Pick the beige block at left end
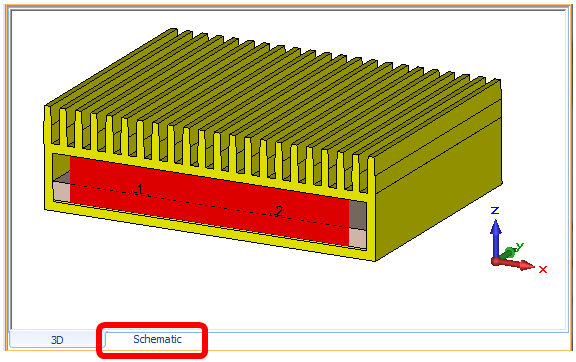The width and height of the screenshot is (576, 362). (61, 191)
